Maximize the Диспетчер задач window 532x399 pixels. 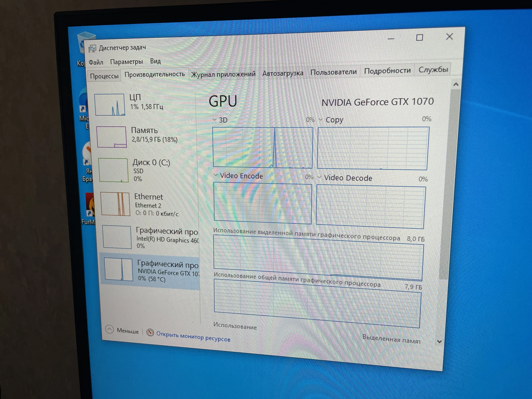click(x=420, y=38)
